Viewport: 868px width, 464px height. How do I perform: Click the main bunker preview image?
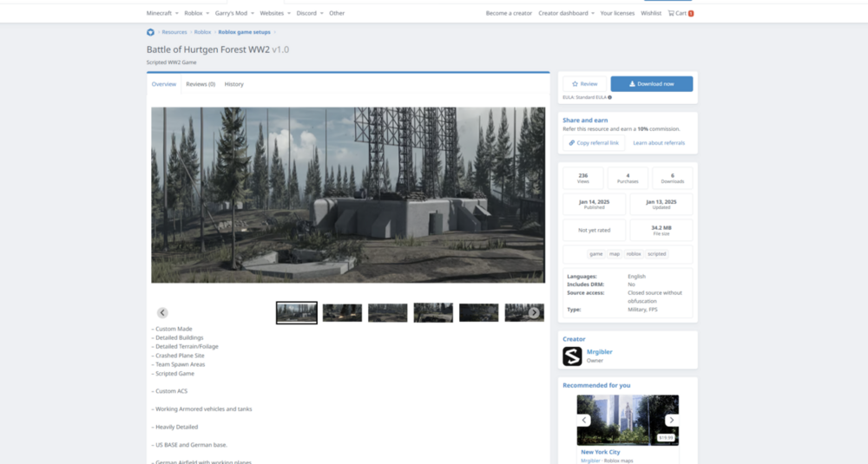click(348, 195)
